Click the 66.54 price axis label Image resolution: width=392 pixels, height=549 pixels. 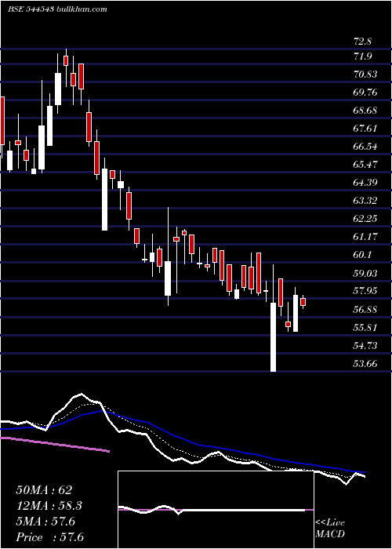tap(365, 147)
